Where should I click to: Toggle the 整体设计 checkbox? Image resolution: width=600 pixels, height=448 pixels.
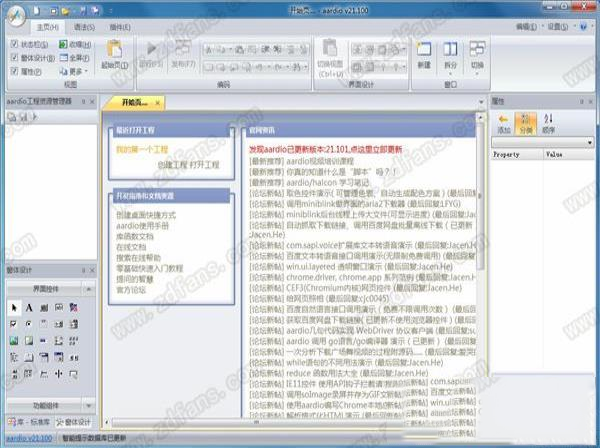(14, 58)
